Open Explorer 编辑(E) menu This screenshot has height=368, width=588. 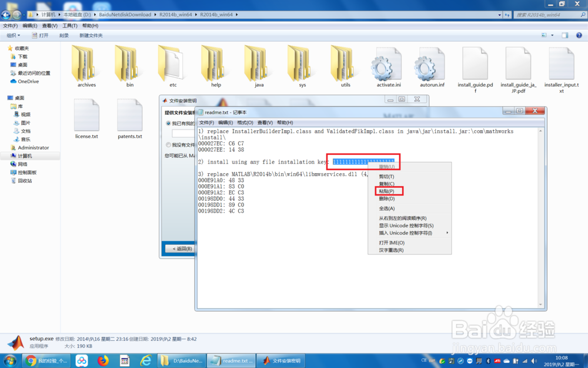(x=29, y=25)
